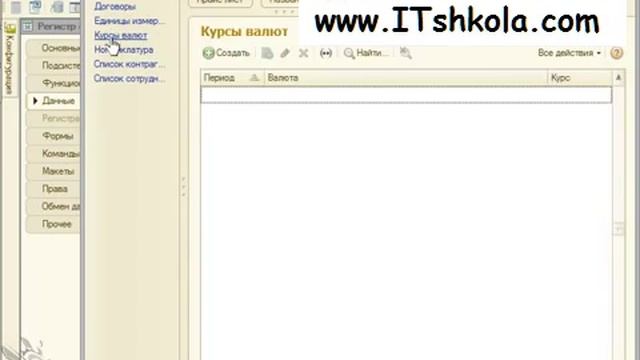Open the Номенклатура link
Image resolution: width=640 pixels, height=360 pixels.
point(124,50)
